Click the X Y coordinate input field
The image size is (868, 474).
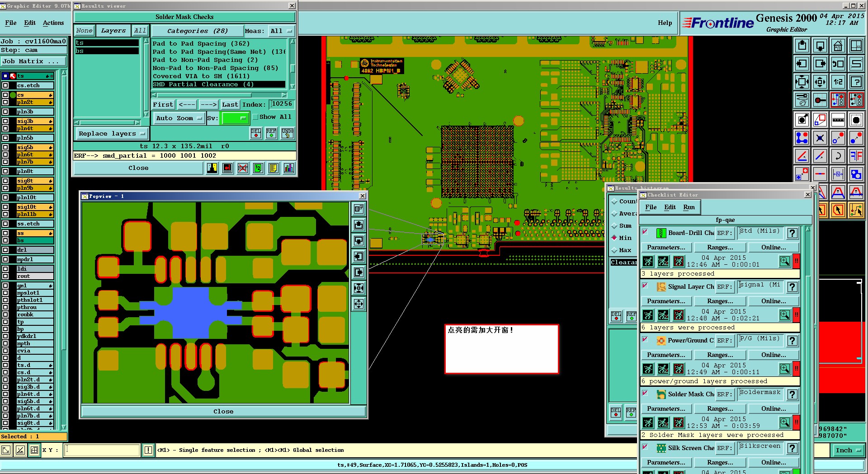pos(102,450)
